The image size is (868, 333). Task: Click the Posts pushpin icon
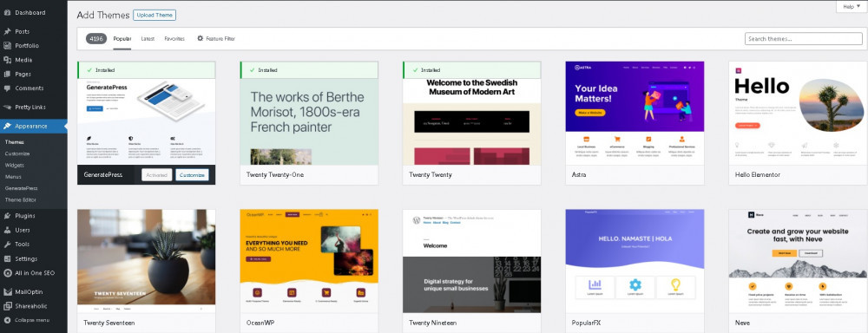(x=7, y=31)
